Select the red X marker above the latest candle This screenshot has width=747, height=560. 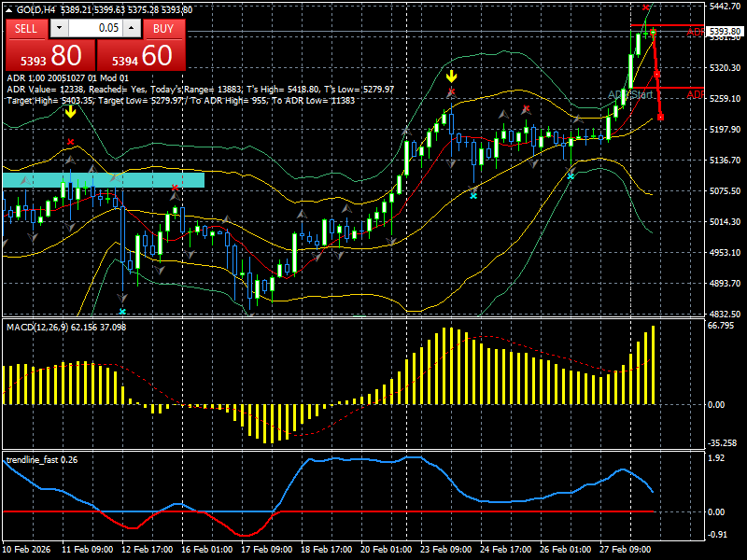click(645, 7)
